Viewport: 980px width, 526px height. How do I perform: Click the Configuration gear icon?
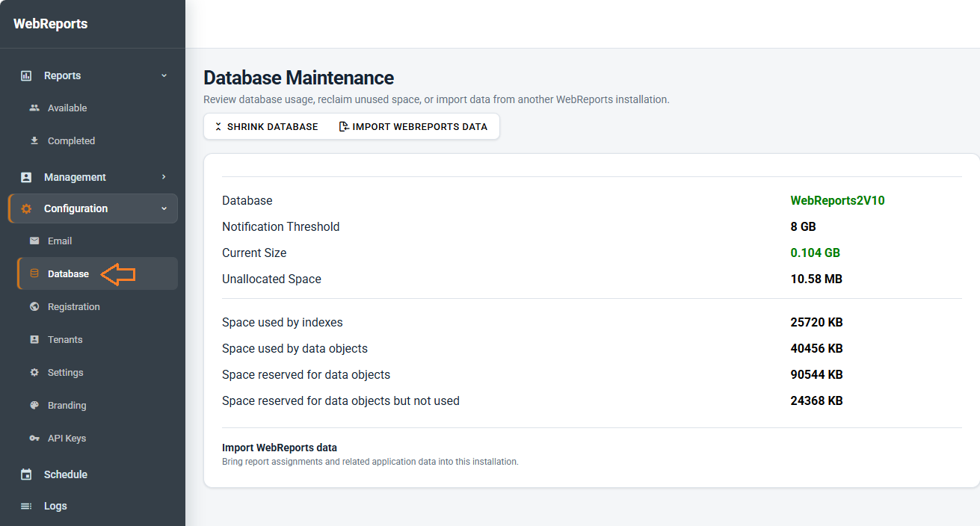coord(26,208)
